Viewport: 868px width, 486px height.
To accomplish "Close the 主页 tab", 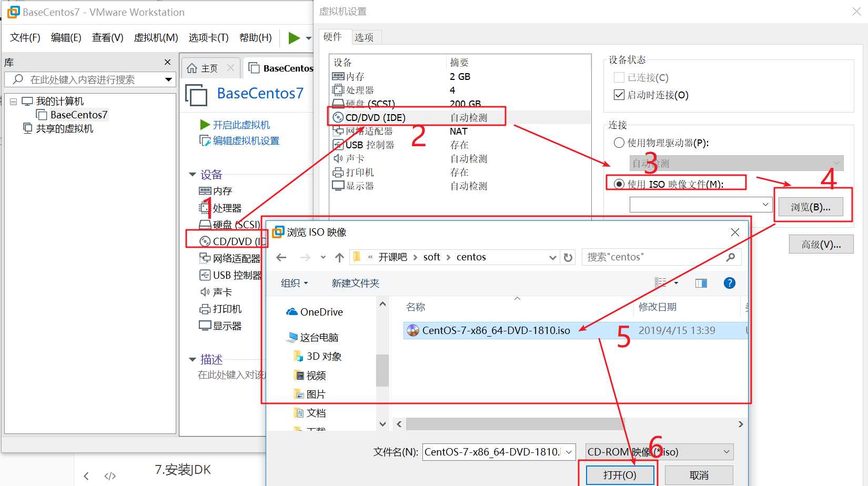I will pos(230,68).
